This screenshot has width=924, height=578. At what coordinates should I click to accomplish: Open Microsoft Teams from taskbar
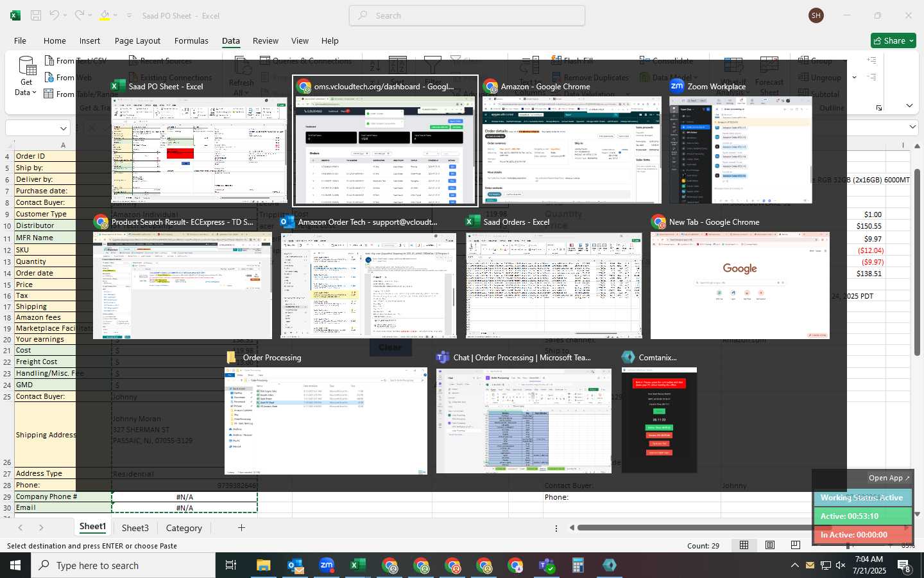(x=547, y=565)
